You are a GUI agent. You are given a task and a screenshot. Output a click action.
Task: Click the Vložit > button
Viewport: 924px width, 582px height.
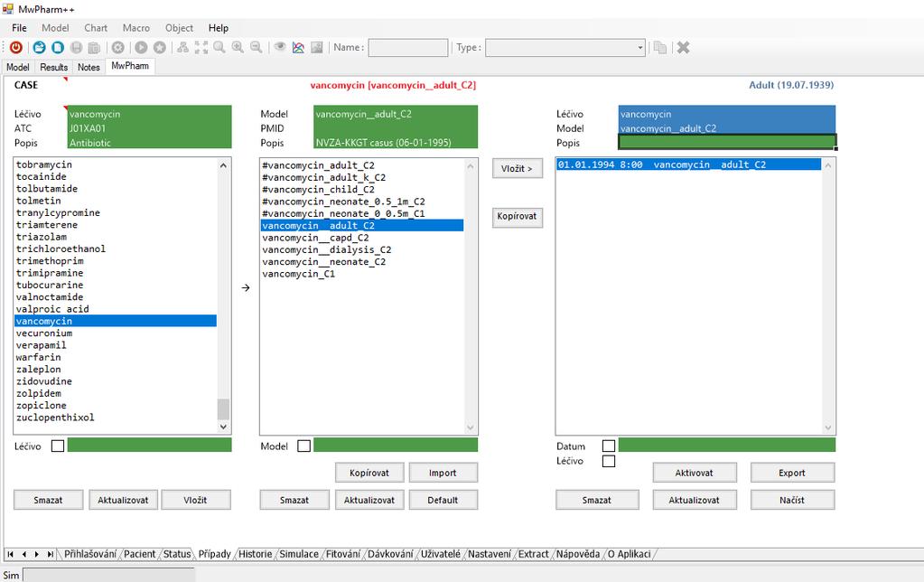(x=517, y=169)
